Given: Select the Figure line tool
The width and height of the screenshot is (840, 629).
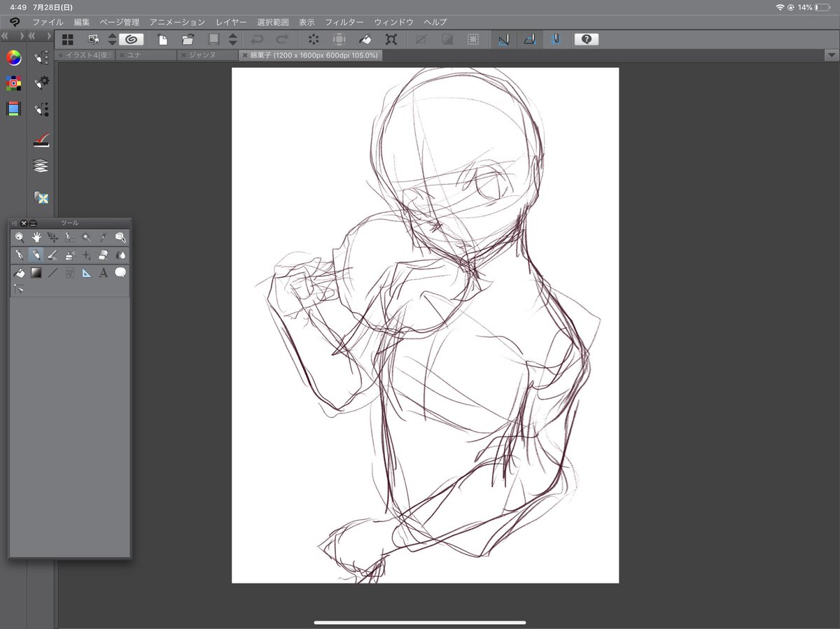Looking at the screenshot, I should click(x=52, y=273).
